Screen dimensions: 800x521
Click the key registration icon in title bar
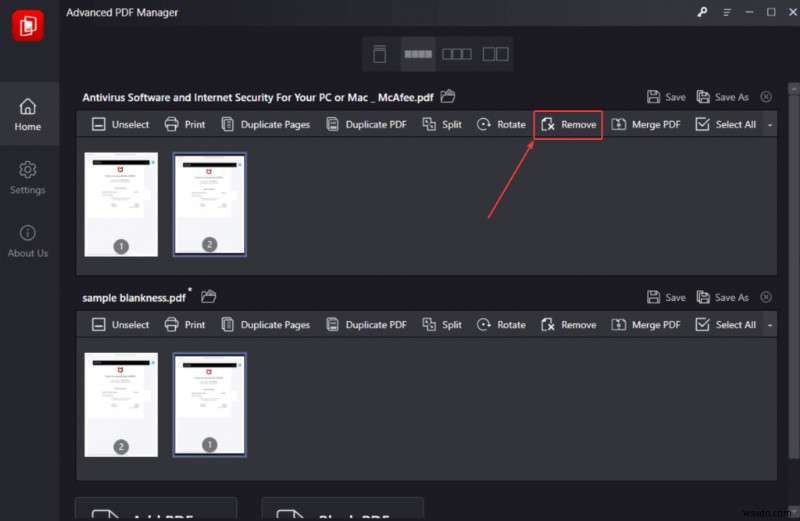pyautogui.click(x=702, y=12)
